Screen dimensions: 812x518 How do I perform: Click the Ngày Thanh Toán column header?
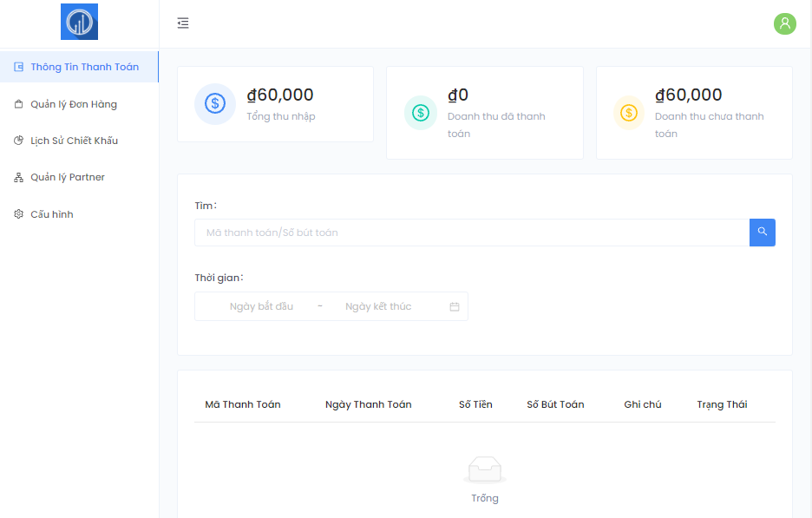368,404
